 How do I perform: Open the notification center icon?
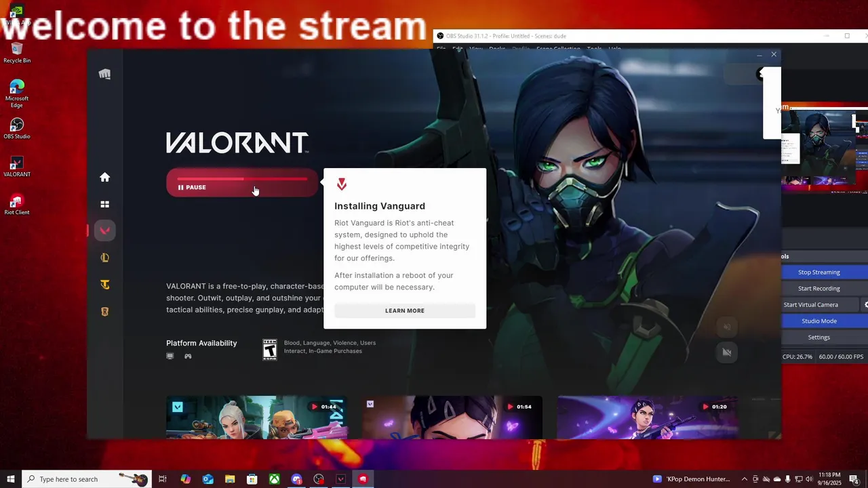[x=854, y=479]
